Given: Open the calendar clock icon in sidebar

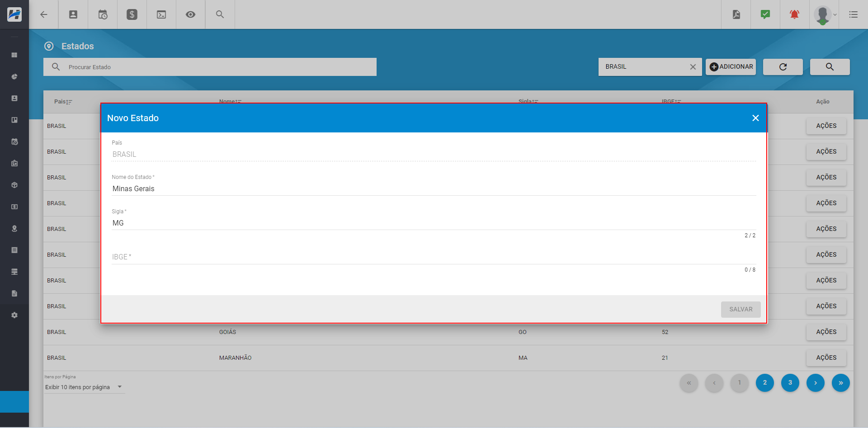Looking at the screenshot, I should tap(14, 141).
